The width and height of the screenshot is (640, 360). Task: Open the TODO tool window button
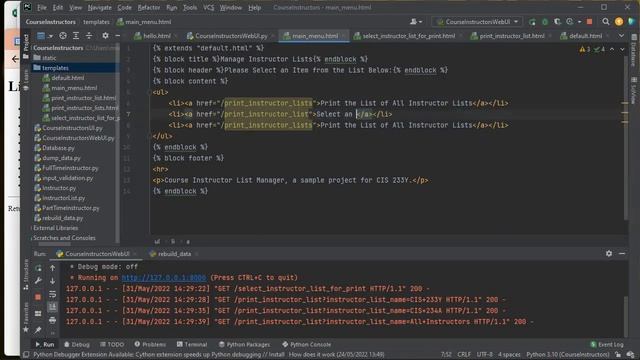[x=112, y=344]
